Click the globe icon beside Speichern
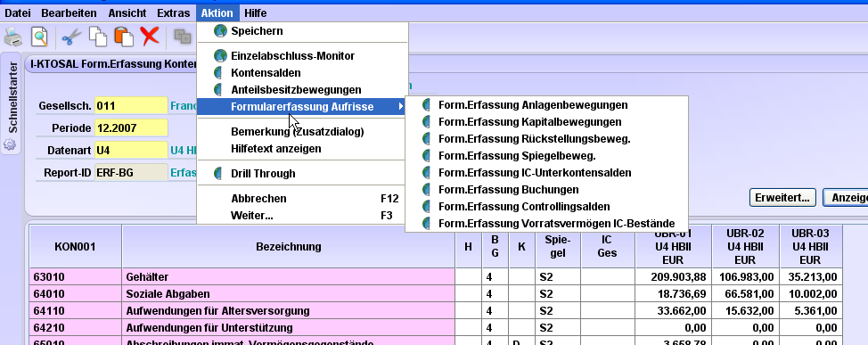The image size is (868, 345). coord(220,31)
